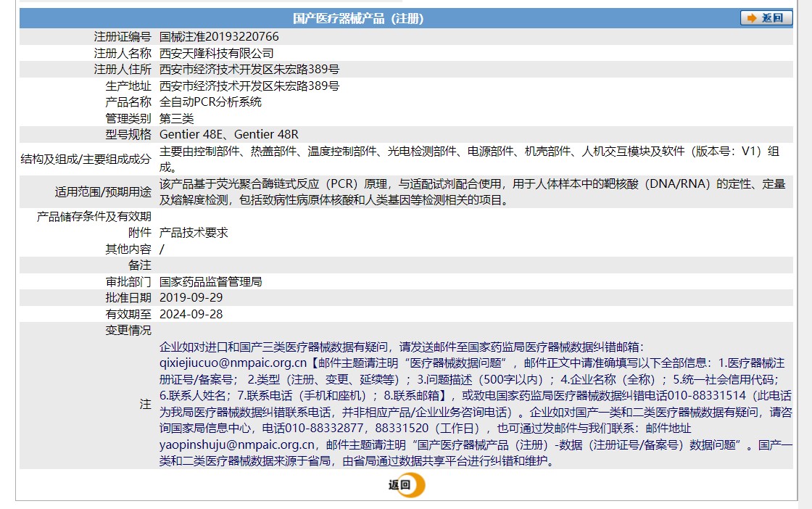This screenshot has height=509, width=812.
Task: Click the phone number 010-88331514 text
Action: click(707, 396)
